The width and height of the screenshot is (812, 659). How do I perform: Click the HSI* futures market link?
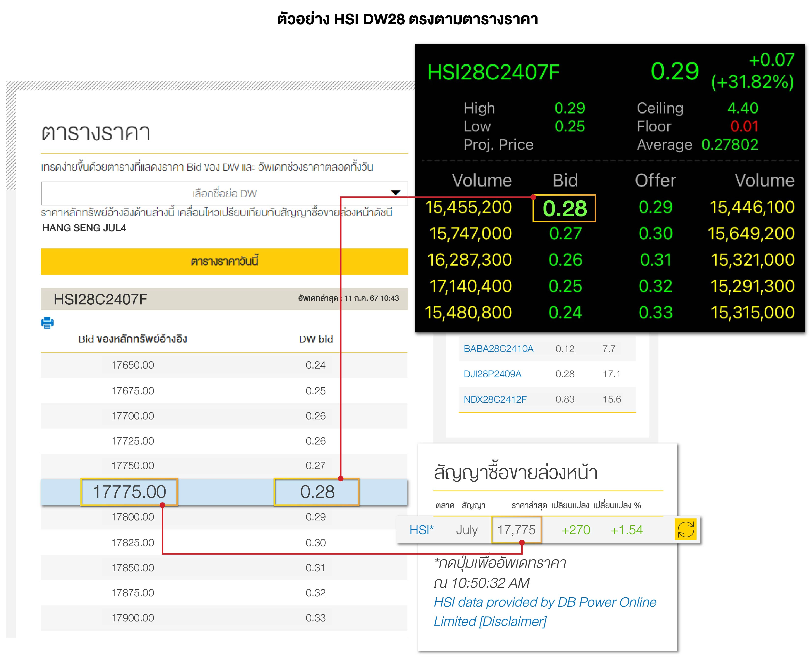[421, 530]
